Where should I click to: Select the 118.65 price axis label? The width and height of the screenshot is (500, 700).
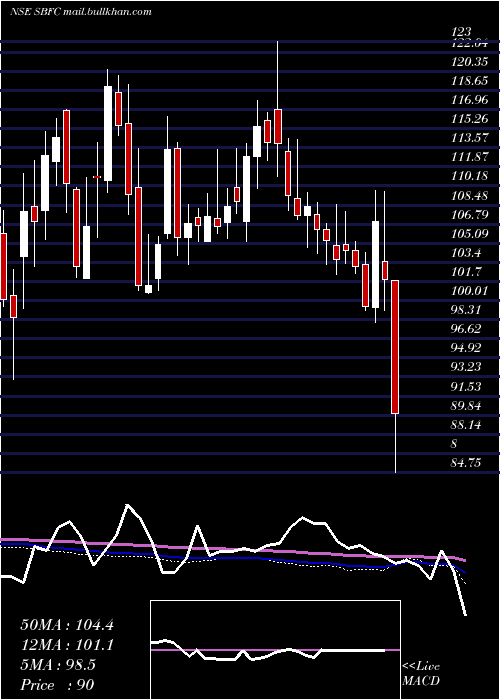pos(469,81)
